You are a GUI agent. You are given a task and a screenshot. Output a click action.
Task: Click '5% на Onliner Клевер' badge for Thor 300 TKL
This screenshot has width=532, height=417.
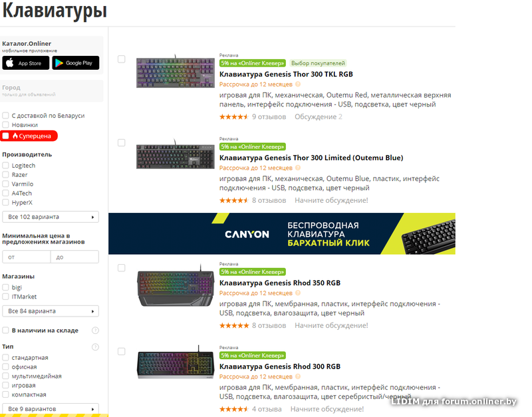(253, 63)
